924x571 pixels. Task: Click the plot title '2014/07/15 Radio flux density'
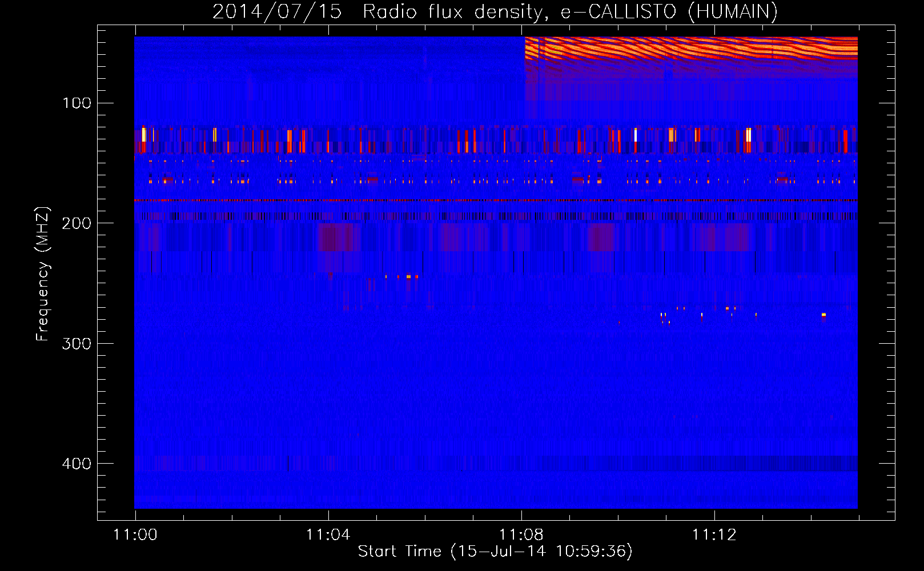(x=495, y=11)
